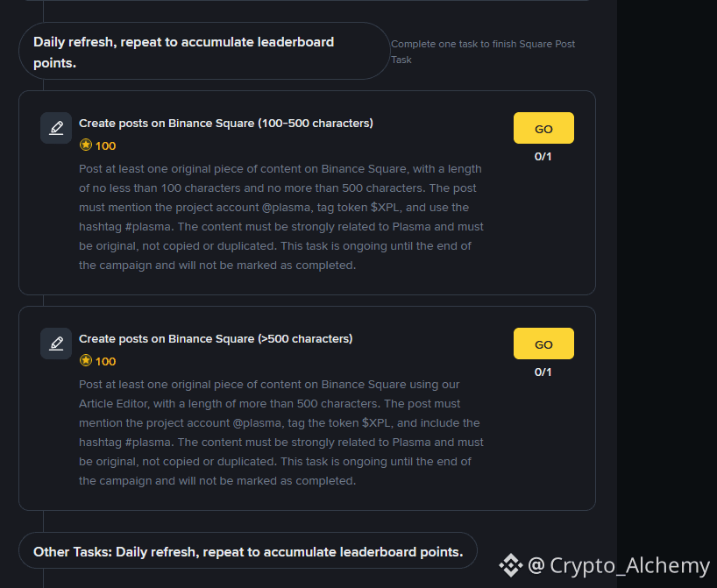The width and height of the screenshot is (717, 588).
Task: Click the gold coin icon in >500 characters task
Action: coord(86,361)
